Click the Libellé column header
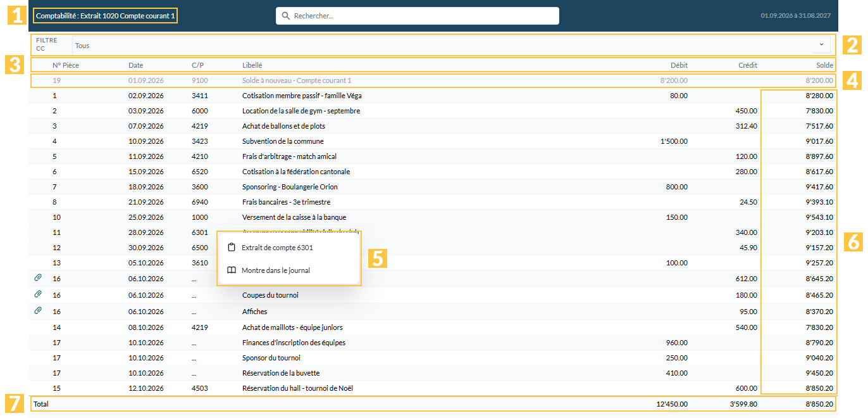 coord(252,65)
